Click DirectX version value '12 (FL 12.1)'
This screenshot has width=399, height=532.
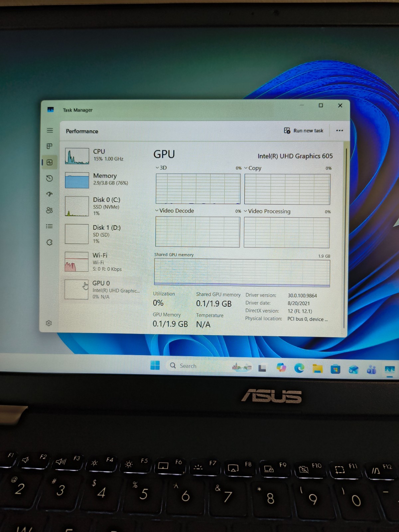tap(300, 311)
